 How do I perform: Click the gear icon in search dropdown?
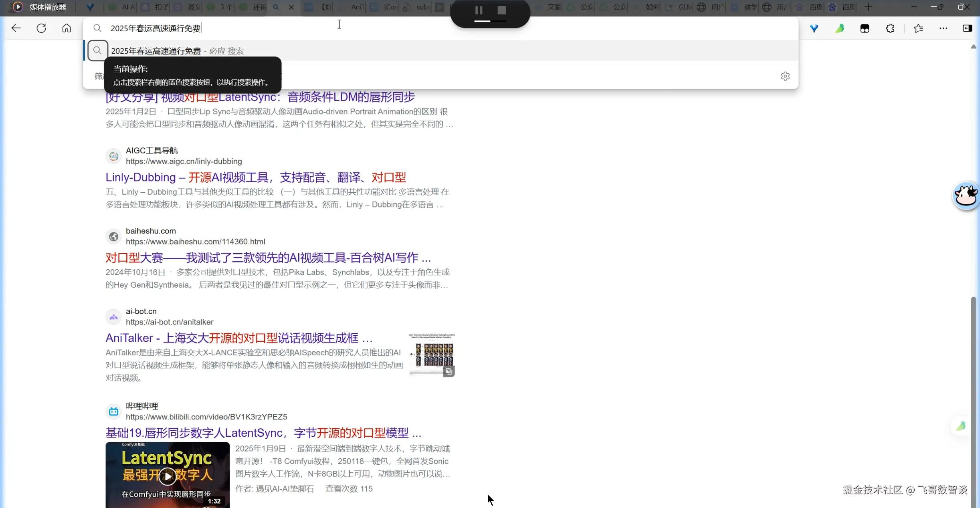pos(785,76)
